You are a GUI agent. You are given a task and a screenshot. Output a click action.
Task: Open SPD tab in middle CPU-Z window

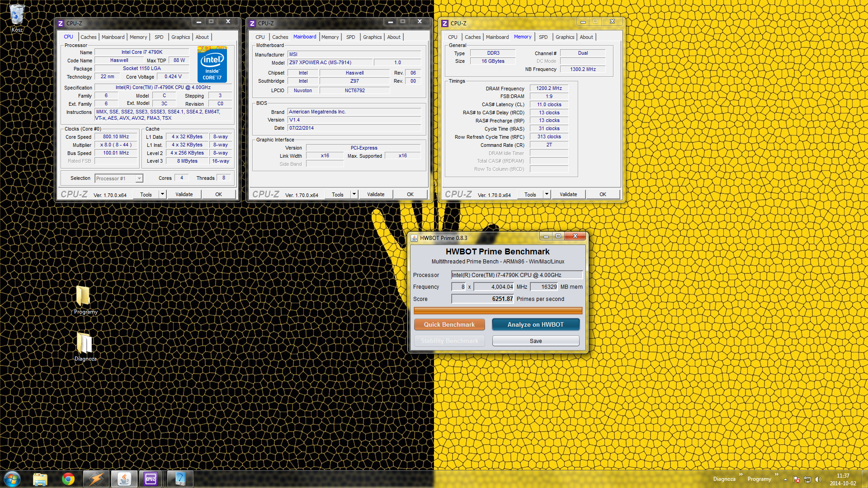pyautogui.click(x=350, y=37)
